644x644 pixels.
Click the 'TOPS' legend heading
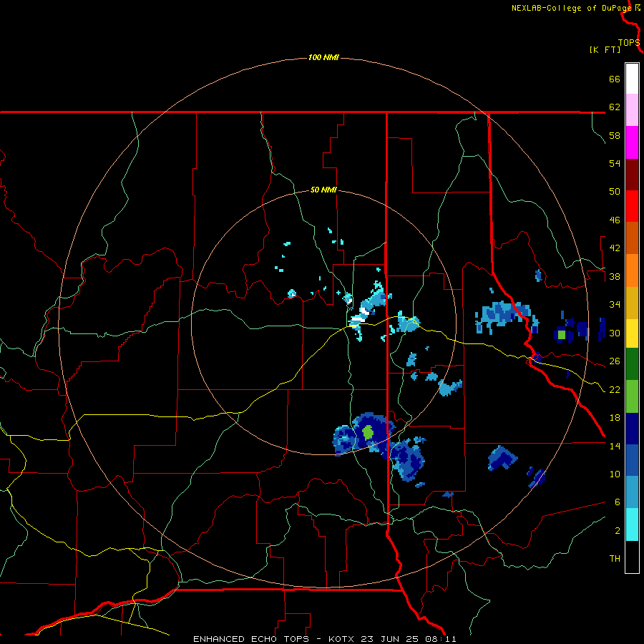pyautogui.click(x=629, y=43)
